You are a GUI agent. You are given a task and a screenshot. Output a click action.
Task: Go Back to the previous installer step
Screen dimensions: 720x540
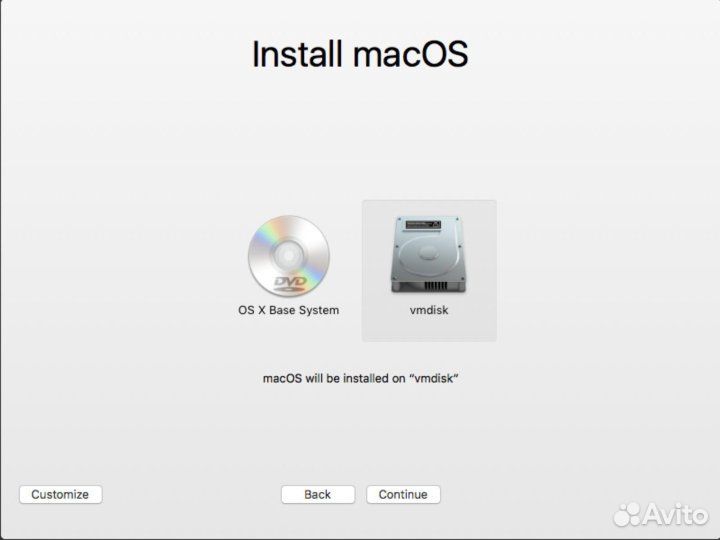318,495
